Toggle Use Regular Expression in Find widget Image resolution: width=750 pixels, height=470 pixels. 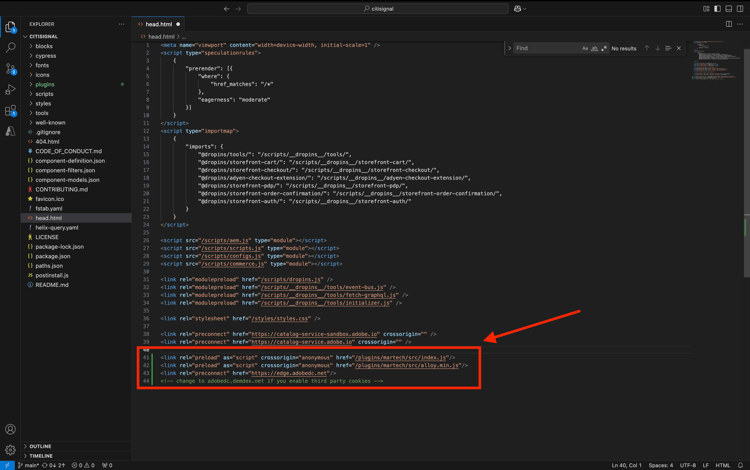pos(604,48)
